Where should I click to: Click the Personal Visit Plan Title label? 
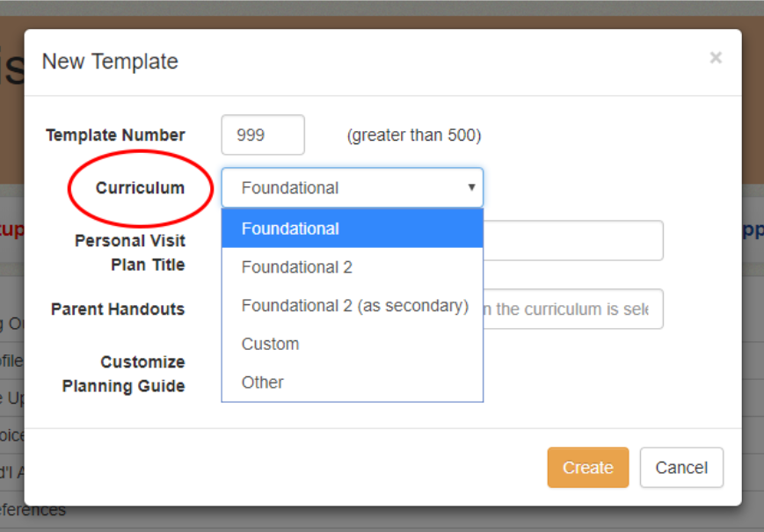129,252
